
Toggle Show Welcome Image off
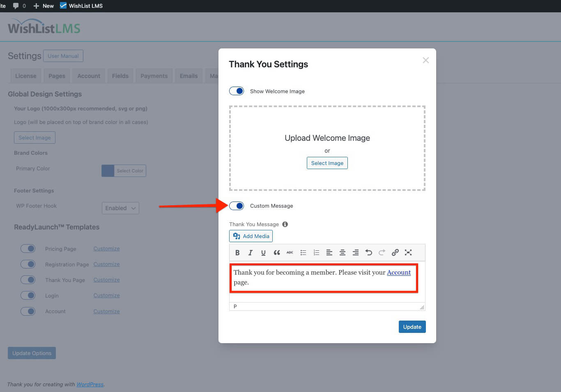(237, 91)
